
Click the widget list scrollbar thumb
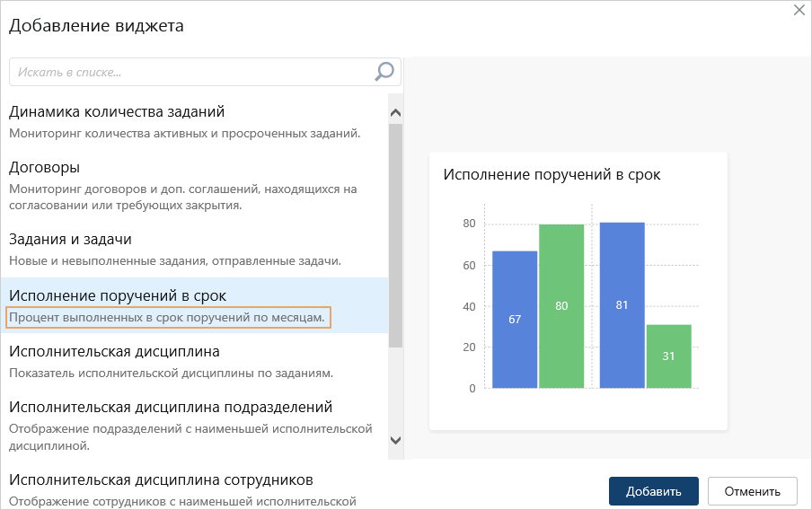click(x=395, y=233)
